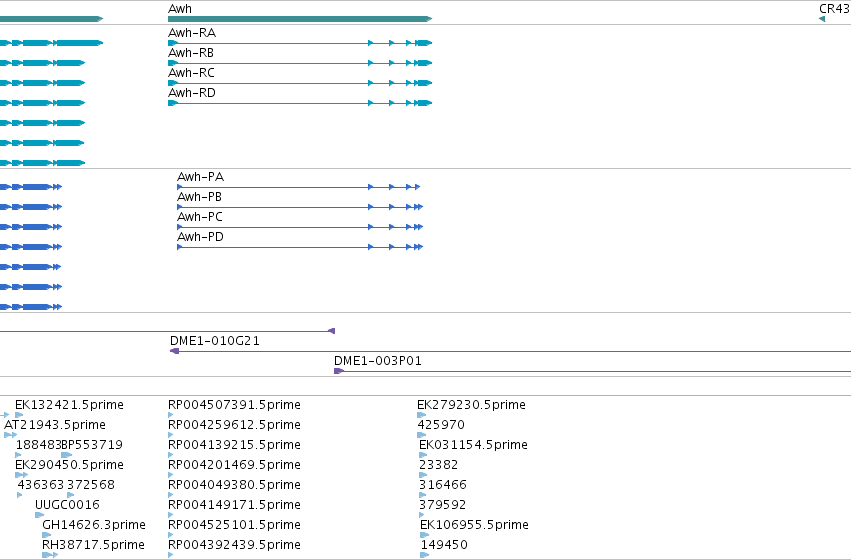The width and height of the screenshot is (851, 560).
Task: Select the GH14626.3prime EST label
Action: tap(94, 525)
